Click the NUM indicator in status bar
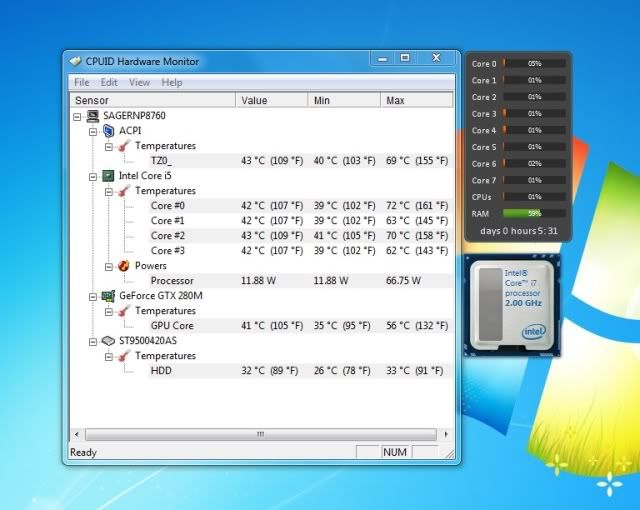The image size is (640, 510). click(395, 452)
